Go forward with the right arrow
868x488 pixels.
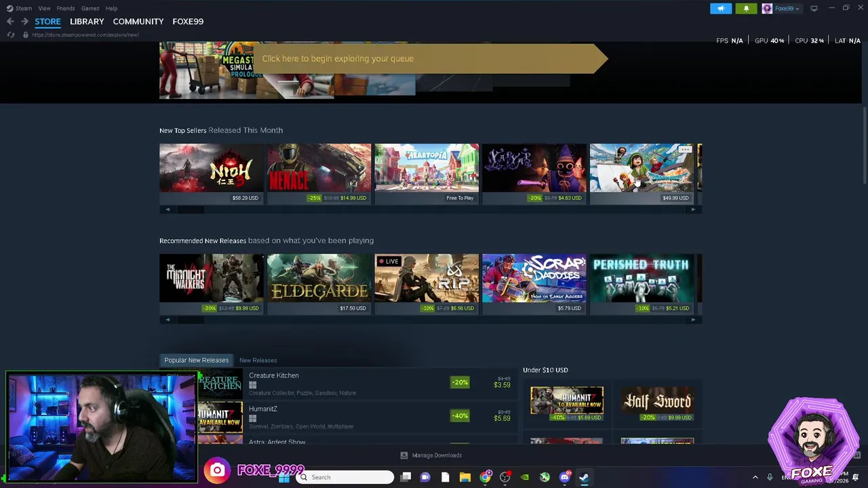(x=24, y=22)
